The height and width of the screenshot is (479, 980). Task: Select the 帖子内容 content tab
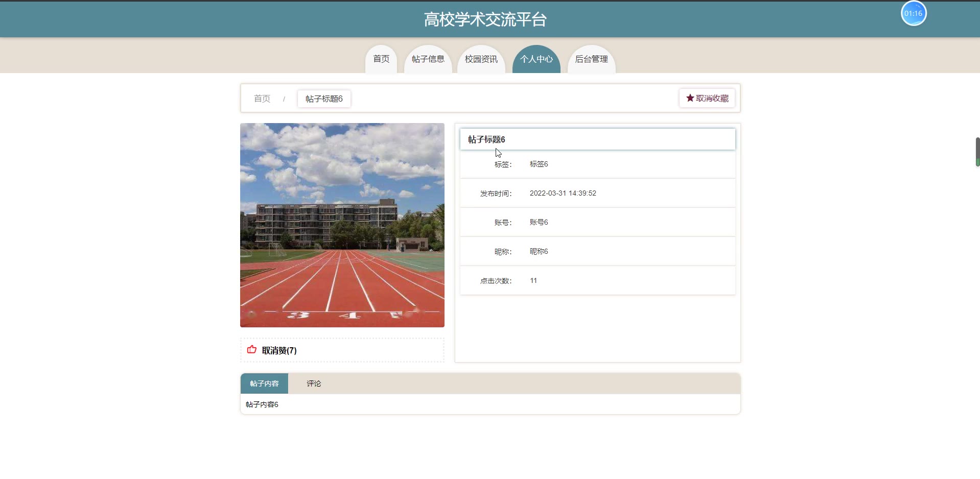click(264, 384)
